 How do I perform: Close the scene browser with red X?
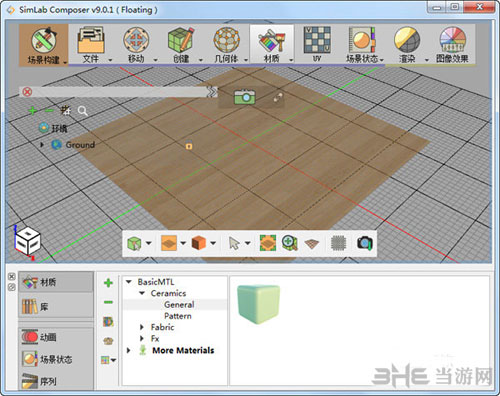click(27, 92)
